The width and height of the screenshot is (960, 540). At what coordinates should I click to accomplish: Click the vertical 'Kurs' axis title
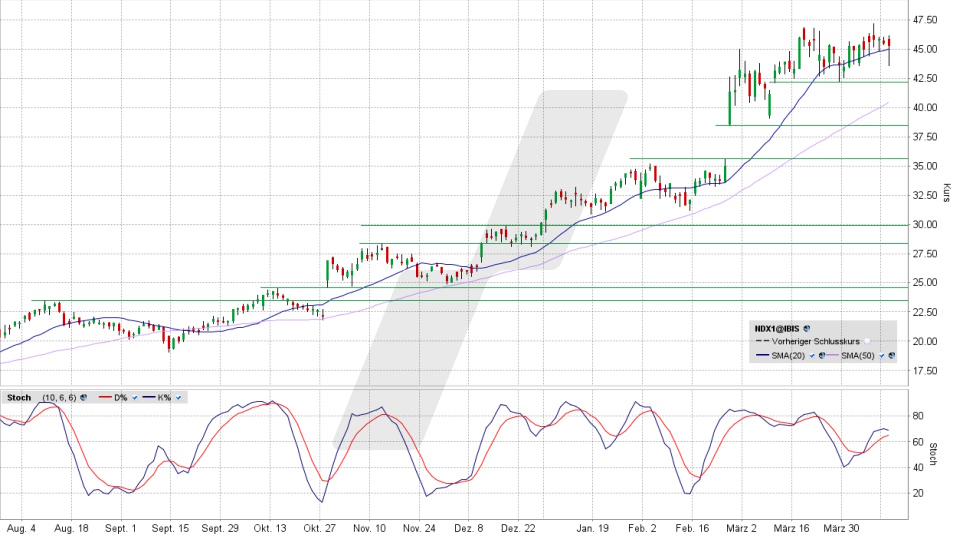[x=945, y=191]
